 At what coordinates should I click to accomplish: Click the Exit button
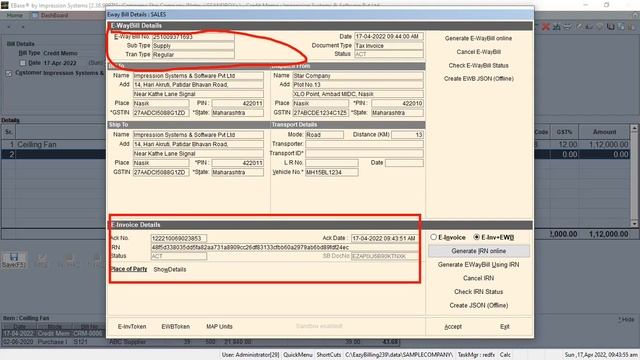pyautogui.click(x=504, y=327)
